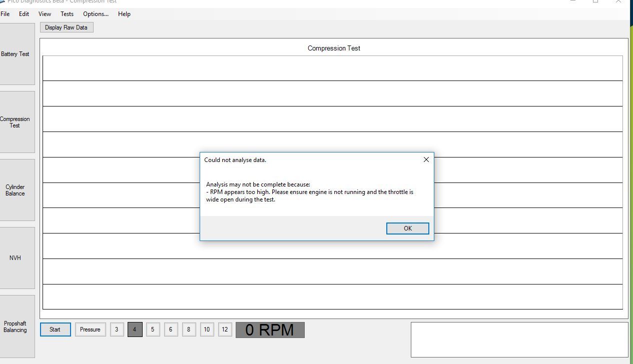Click the Pressure button
This screenshot has width=633, height=364.
[90, 329]
